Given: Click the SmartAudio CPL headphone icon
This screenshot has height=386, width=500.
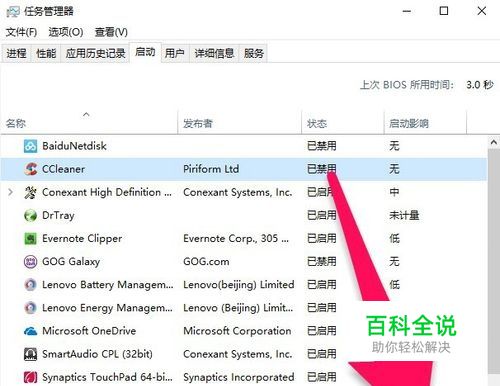Looking at the screenshot, I should (30, 354).
